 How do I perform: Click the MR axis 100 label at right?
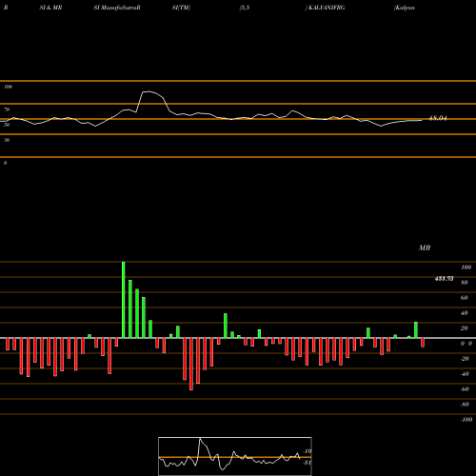tap(466, 268)
